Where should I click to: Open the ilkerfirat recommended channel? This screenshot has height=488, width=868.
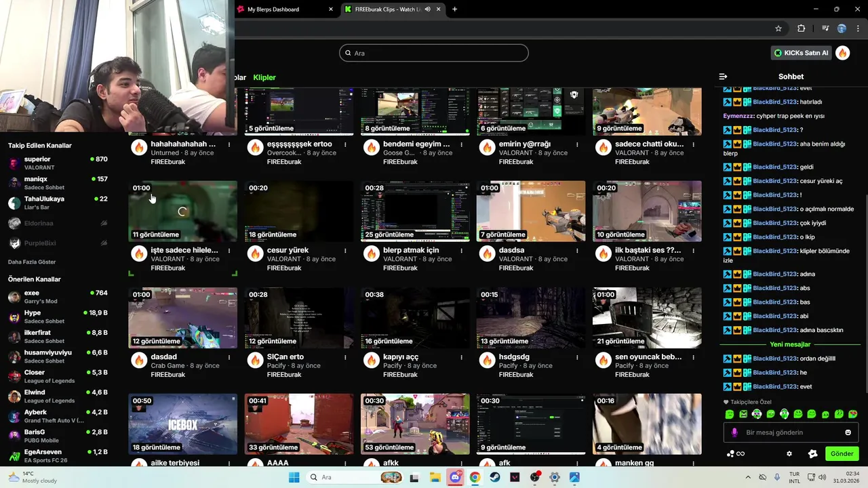tap(58, 336)
